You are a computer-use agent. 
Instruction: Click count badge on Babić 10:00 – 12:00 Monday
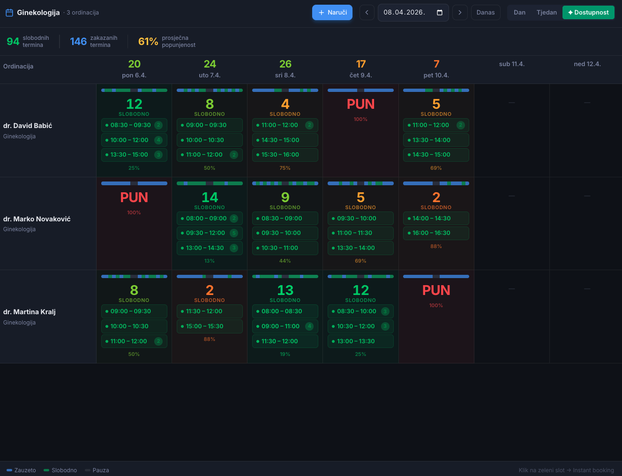click(158, 140)
